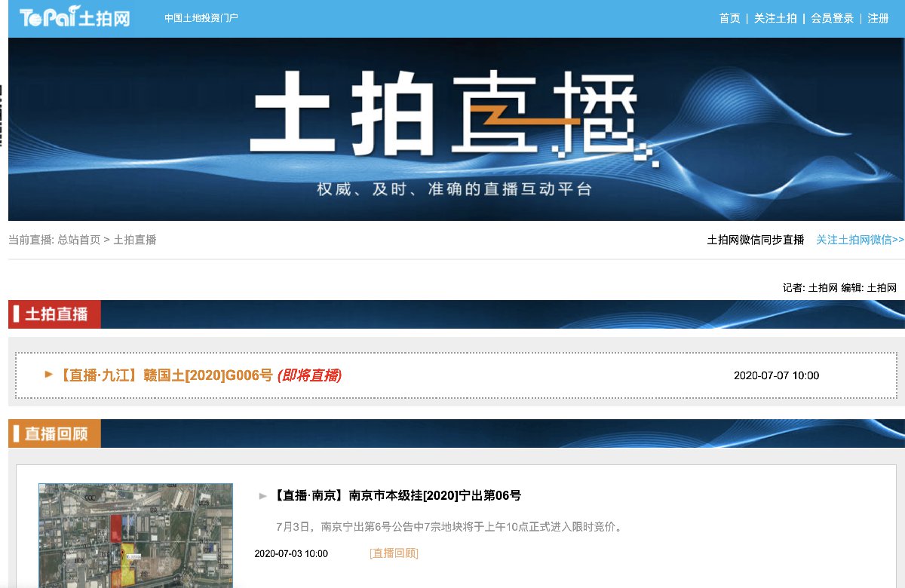Image resolution: width=905 pixels, height=588 pixels.
Task: Click the 土拍网微信同步直播 text
Action: (x=755, y=240)
